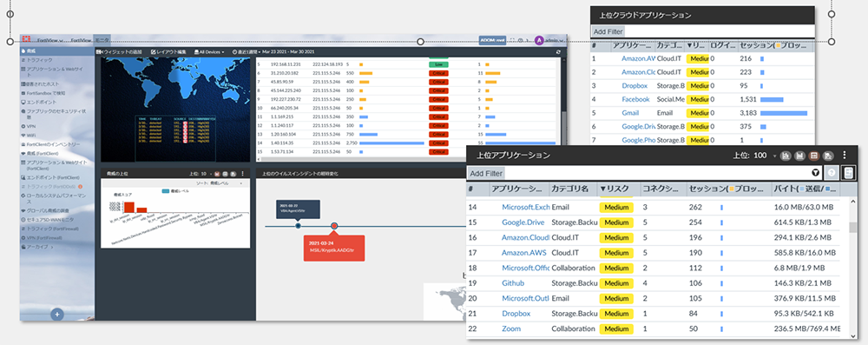
Task: Click the Medium badge in the Facebook row
Action: [x=698, y=99]
